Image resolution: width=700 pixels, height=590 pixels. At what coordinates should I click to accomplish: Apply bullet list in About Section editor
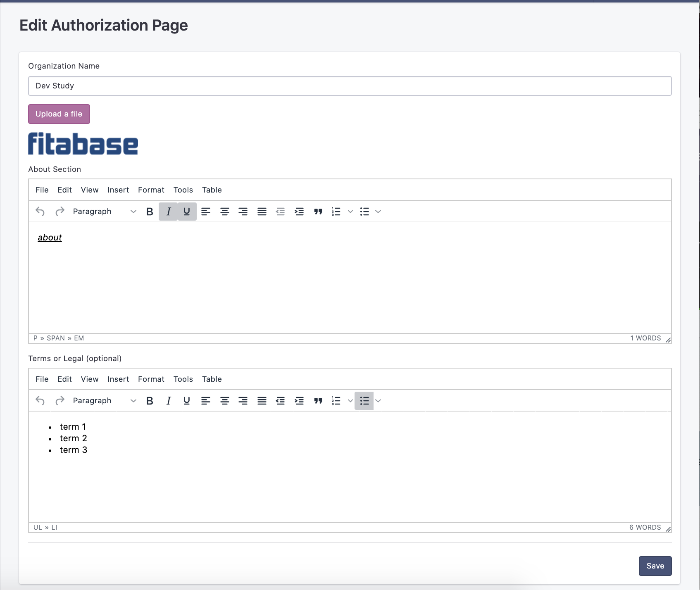coord(364,212)
